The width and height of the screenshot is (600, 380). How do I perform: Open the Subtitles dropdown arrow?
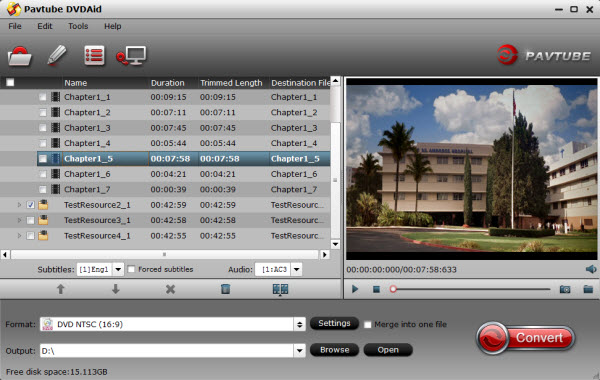click(x=118, y=269)
